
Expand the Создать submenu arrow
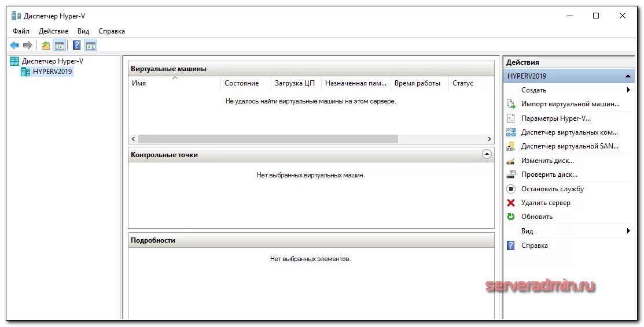(628, 90)
